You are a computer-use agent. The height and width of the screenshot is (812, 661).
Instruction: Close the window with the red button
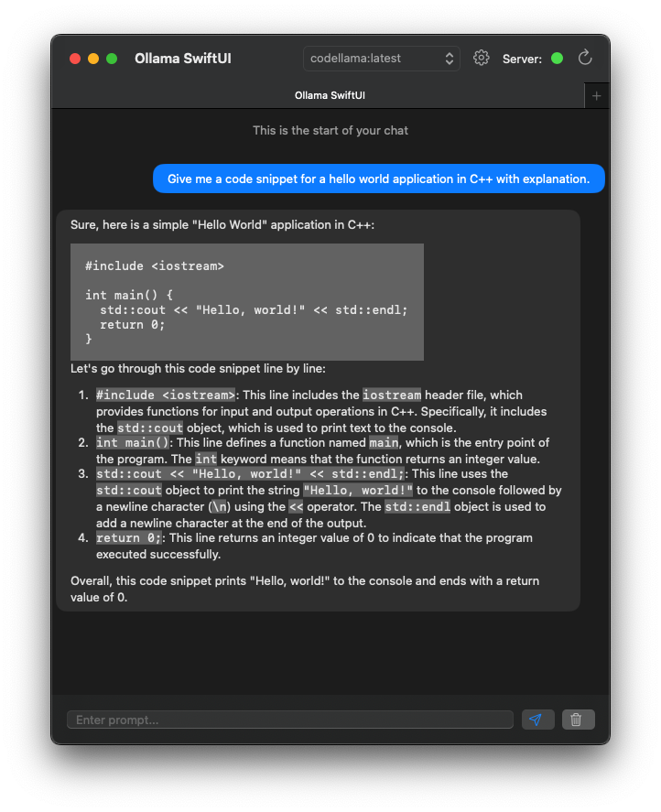tap(75, 59)
